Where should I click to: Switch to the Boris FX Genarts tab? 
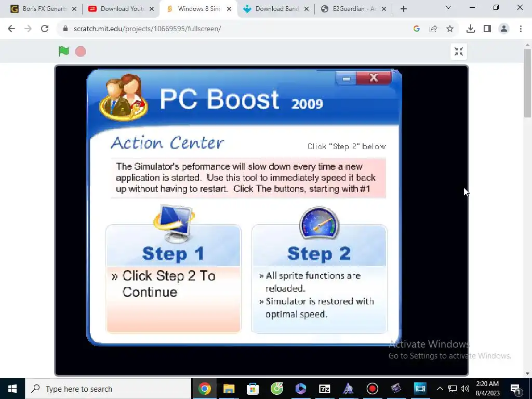click(x=44, y=9)
